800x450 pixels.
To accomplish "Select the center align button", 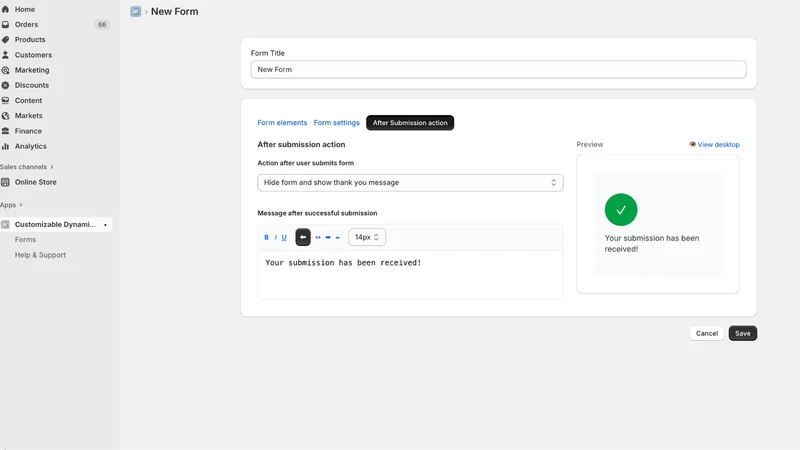I will [x=318, y=237].
